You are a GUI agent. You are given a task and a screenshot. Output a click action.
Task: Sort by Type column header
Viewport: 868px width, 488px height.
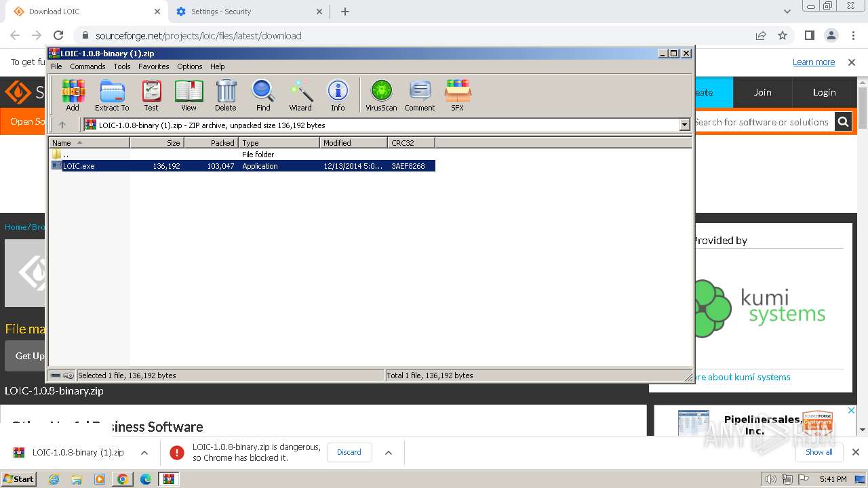click(x=279, y=142)
